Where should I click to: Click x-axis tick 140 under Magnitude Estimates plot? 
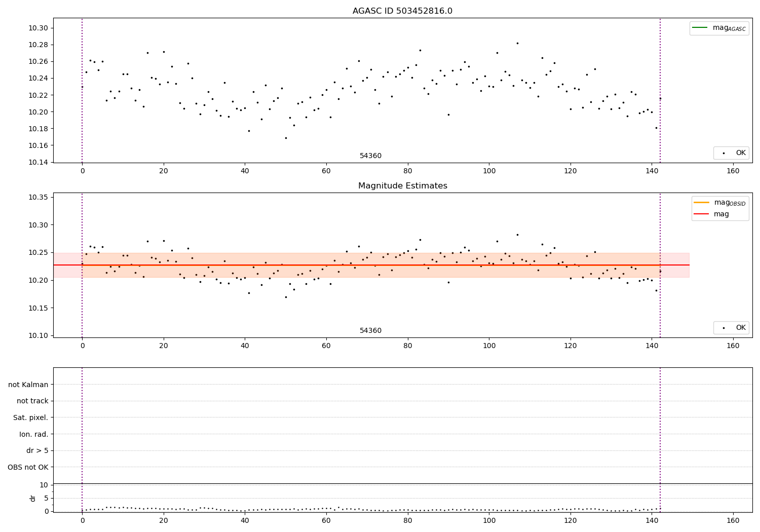652,346
